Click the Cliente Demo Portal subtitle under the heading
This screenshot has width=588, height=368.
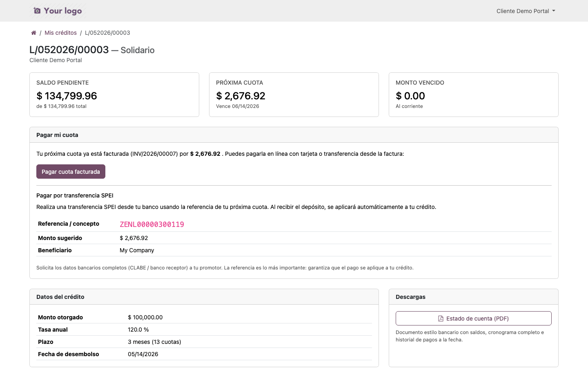click(x=56, y=60)
